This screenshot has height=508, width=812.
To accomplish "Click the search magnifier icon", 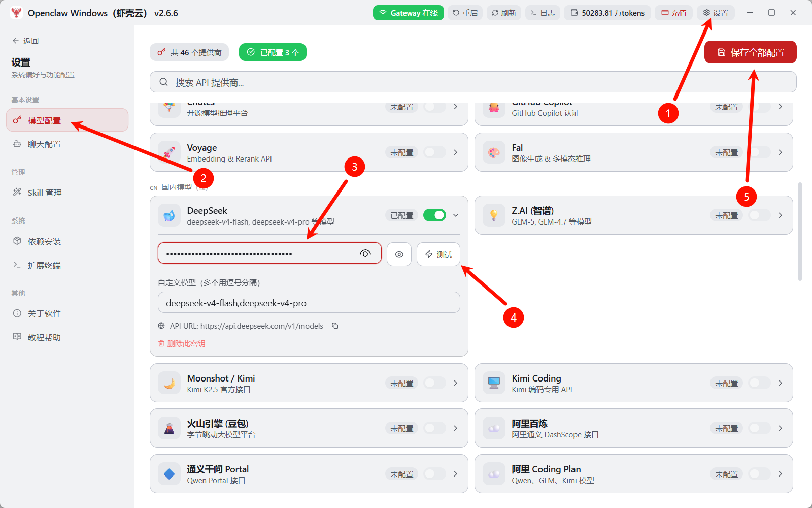I will click(x=163, y=82).
